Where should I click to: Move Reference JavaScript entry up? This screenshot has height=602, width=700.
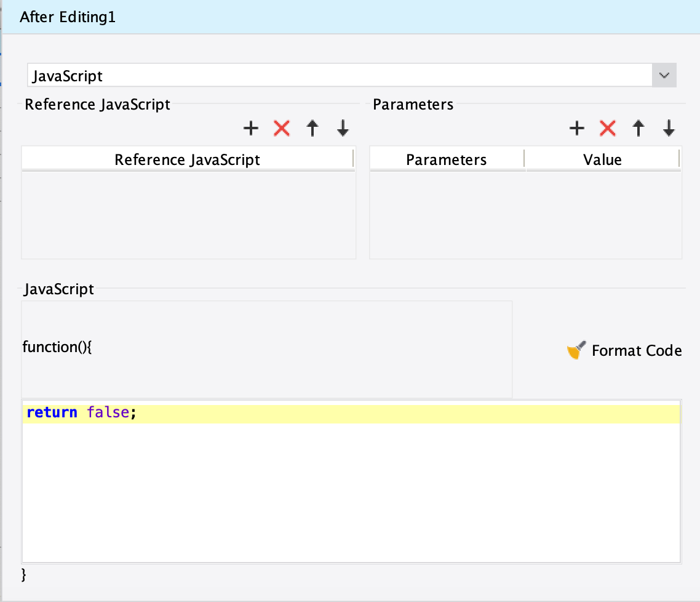click(x=312, y=128)
